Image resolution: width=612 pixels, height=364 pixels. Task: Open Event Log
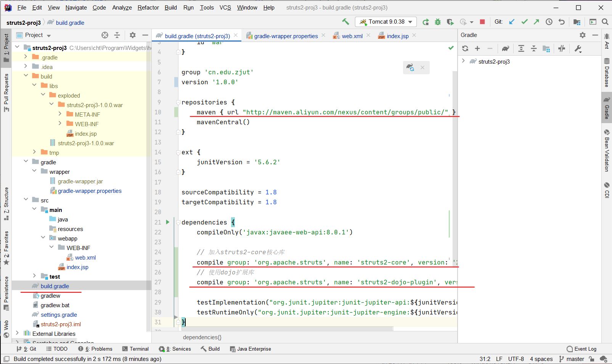tap(581, 349)
